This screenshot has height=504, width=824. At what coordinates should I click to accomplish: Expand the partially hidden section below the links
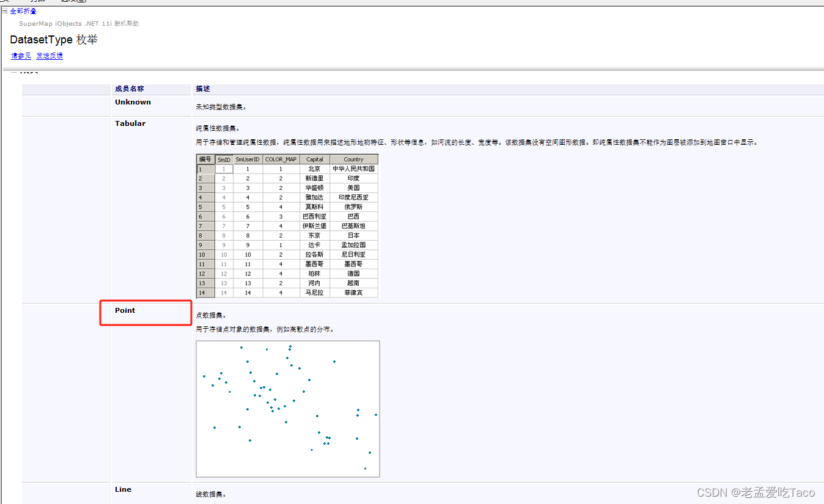13,72
